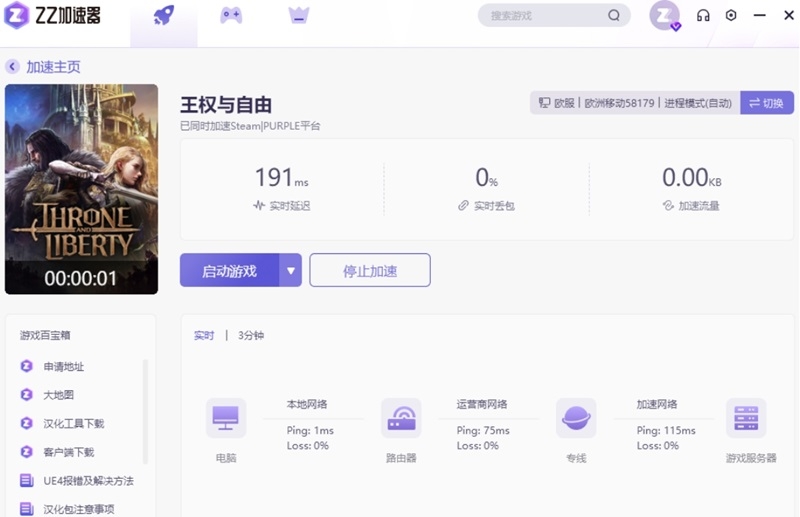
Task: Click the 切换 server switch button
Action: 767,103
